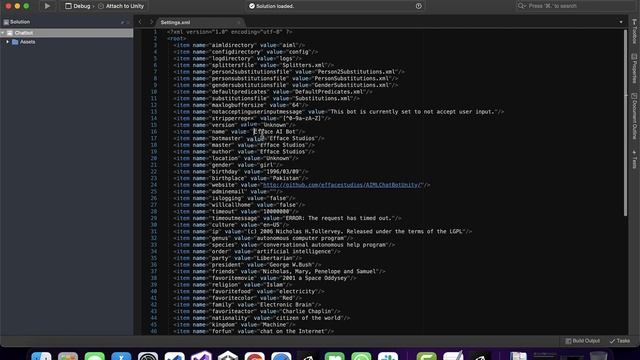This screenshot has width=640, height=360.
Task: Click the xml declaration on line 1
Action: [x=229, y=31]
